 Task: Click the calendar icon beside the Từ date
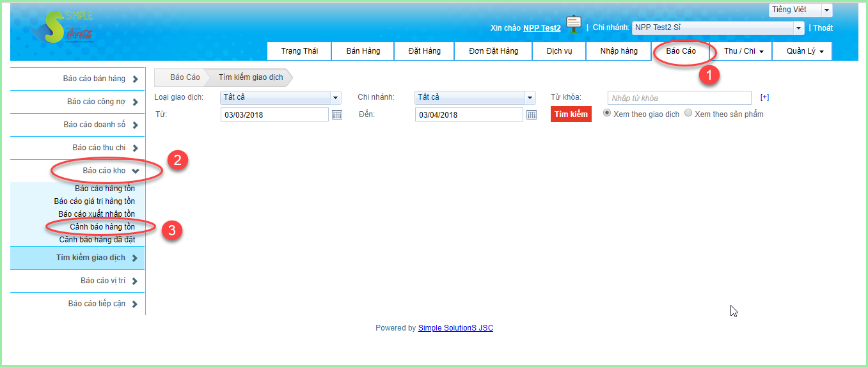point(337,114)
